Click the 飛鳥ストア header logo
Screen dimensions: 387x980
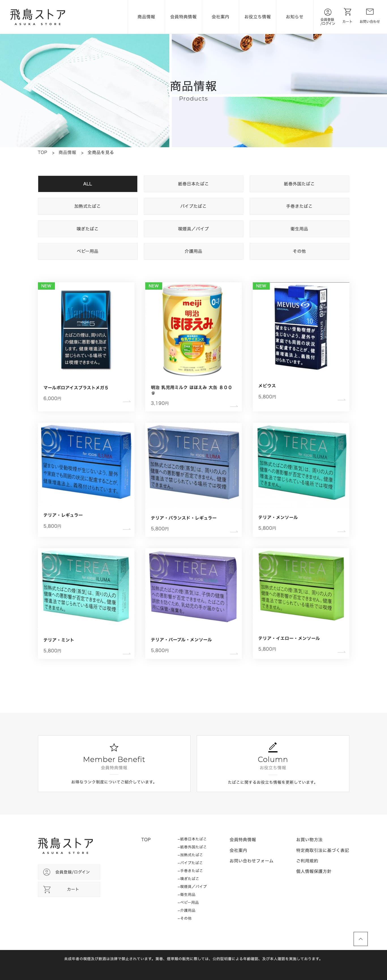tap(38, 17)
